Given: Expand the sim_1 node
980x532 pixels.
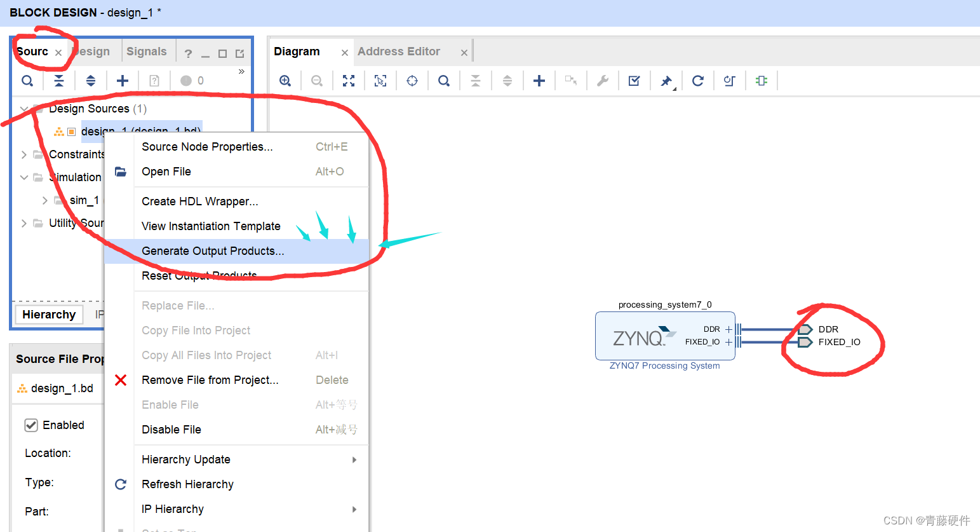Looking at the screenshot, I should (44, 200).
